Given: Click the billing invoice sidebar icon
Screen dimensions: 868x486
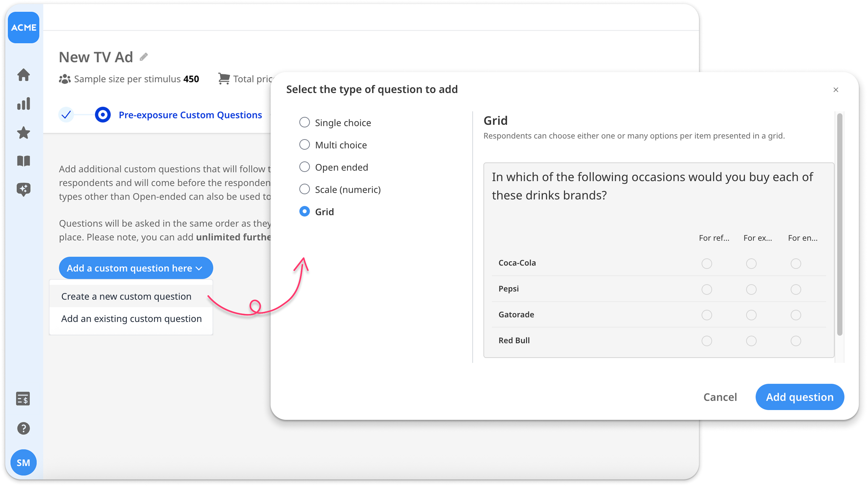Looking at the screenshot, I should pos(23,399).
